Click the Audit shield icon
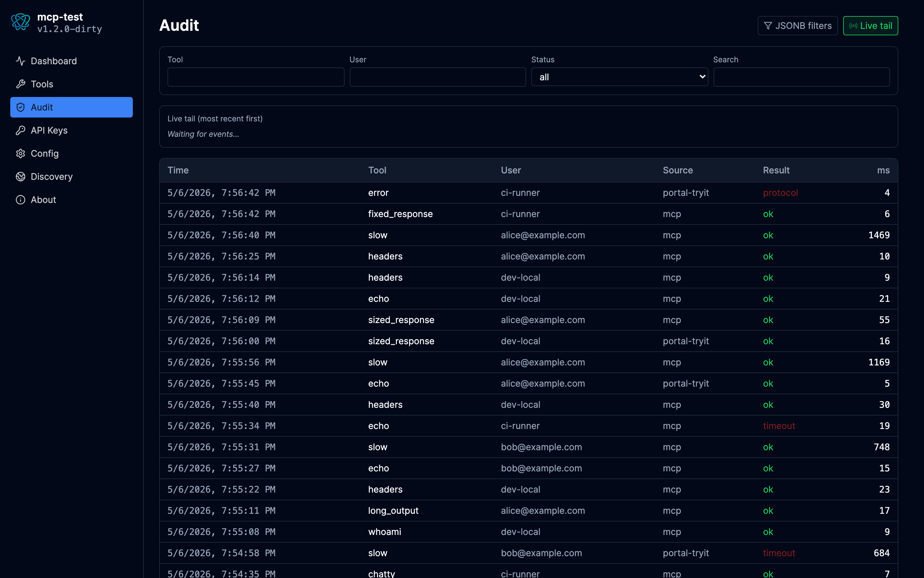Image resolution: width=924 pixels, height=578 pixels. click(21, 108)
